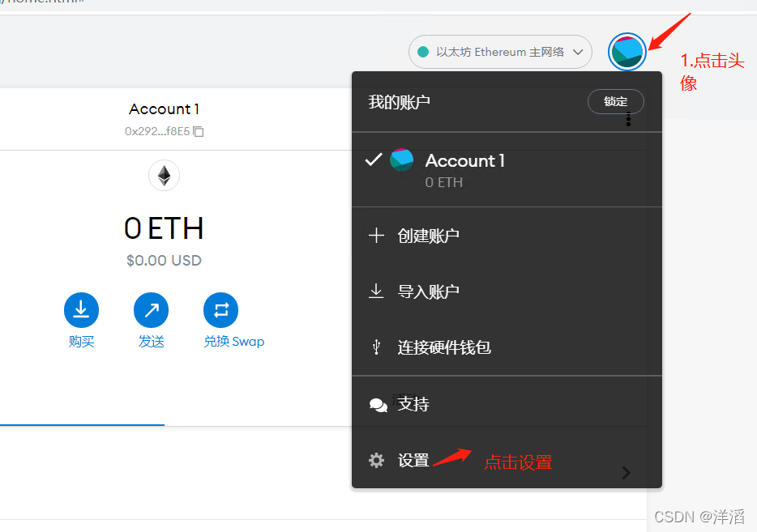Choose Connect Hardware Wallet (连接硬件钱包)
Image resolution: width=757 pixels, height=532 pixels.
(507, 347)
